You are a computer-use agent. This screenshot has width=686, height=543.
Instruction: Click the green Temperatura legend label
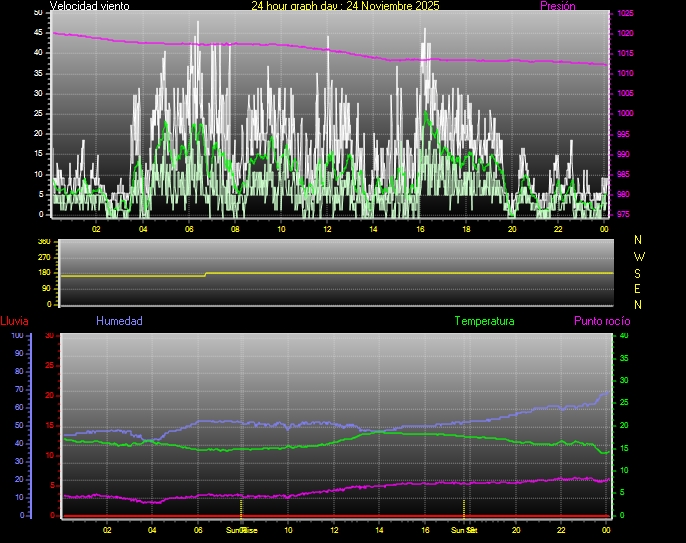pos(484,321)
